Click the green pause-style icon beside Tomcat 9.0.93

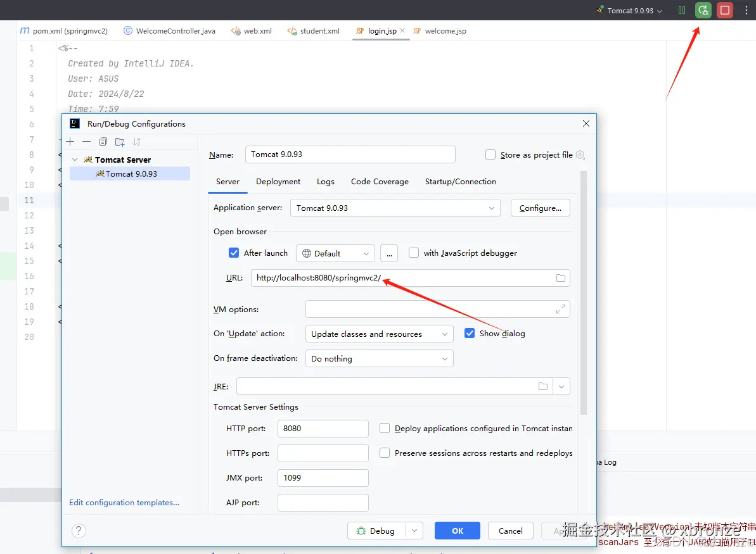pos(682,10)
